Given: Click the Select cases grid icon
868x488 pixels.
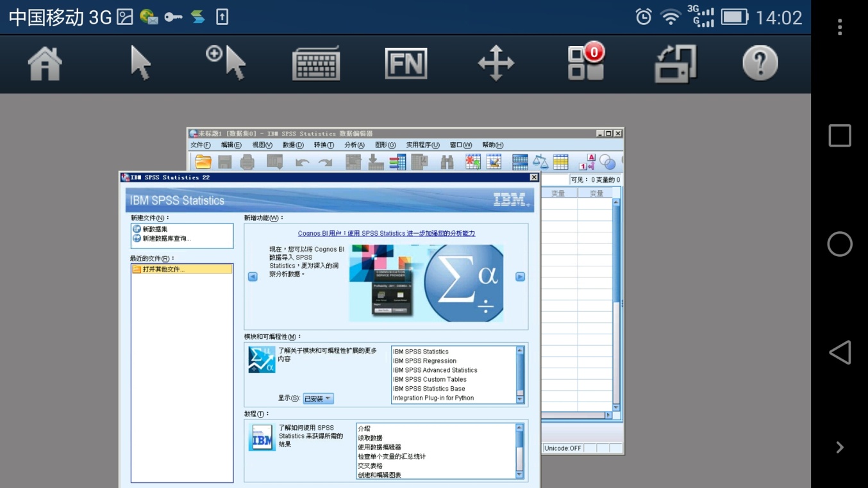Looking at the screenshot, I should (x=560, y=162).
